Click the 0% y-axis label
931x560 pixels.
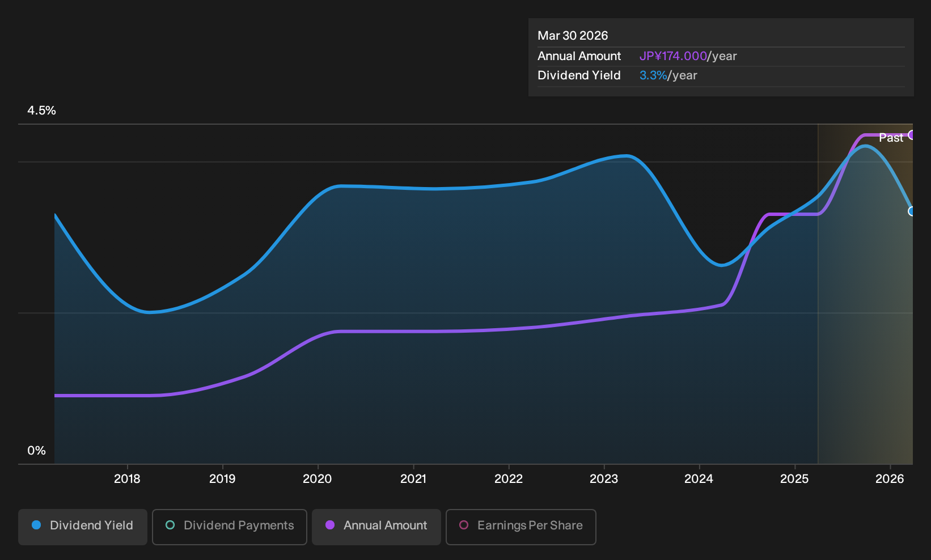(x=36, y=451)
